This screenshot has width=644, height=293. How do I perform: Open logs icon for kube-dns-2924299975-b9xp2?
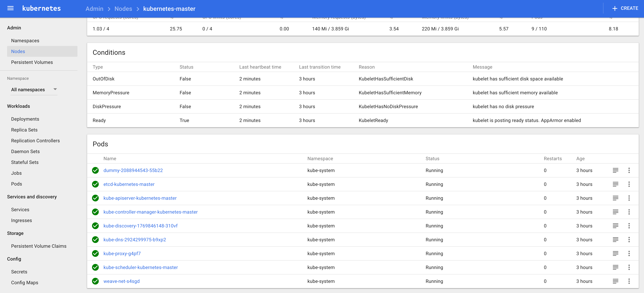click(615, 240)
